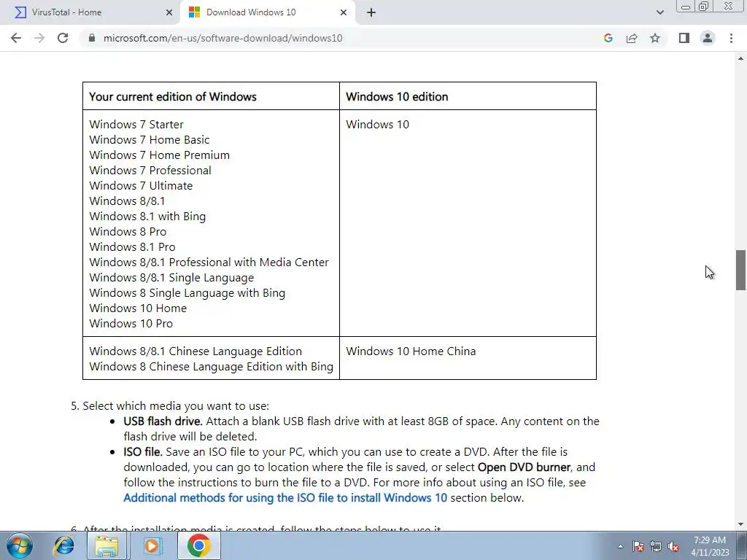Click the scrollbar down arrow
747x560 pixels.
pyautogui.click(x=740, y=524)
